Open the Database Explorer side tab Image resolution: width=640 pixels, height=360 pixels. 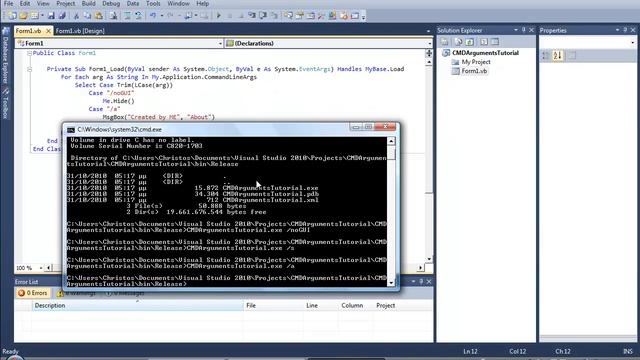5,56
